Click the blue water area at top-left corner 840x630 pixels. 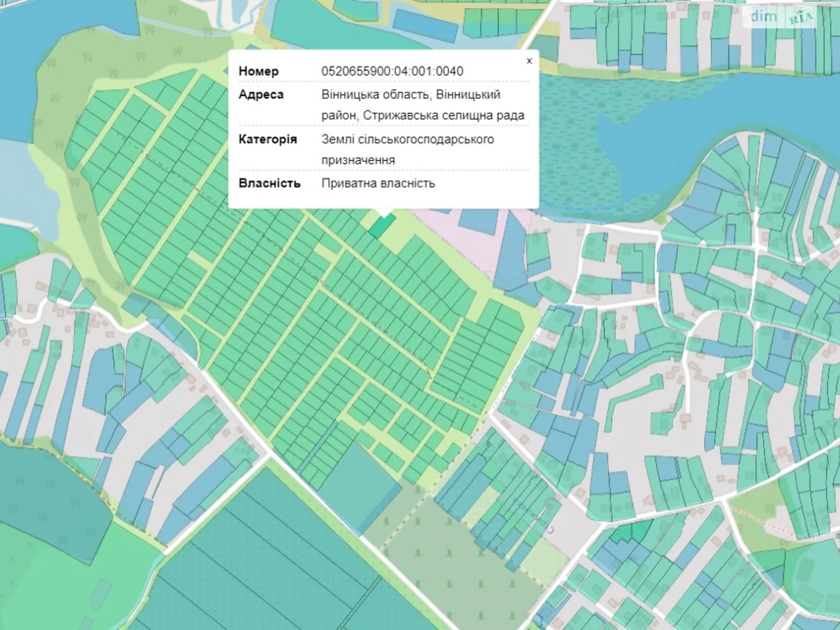click(16, 79)
